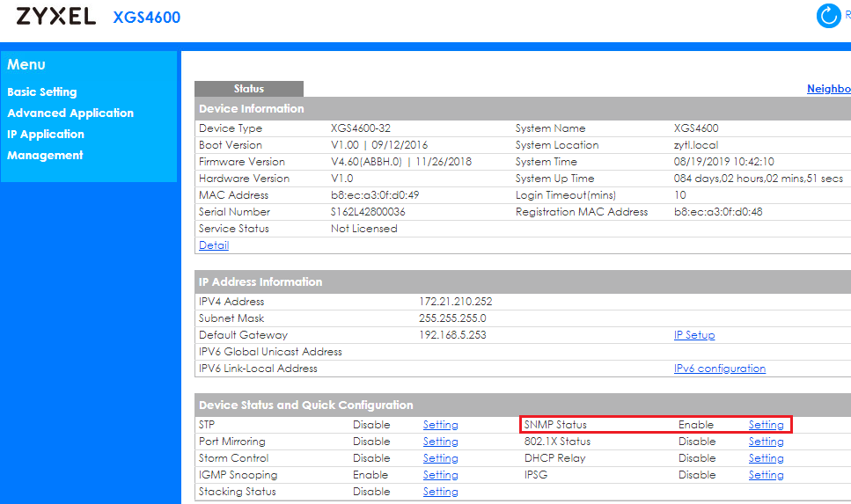The width and height of the screenshot is (851, 504).
Task: Select the Status tab
Action: [249, 89]
